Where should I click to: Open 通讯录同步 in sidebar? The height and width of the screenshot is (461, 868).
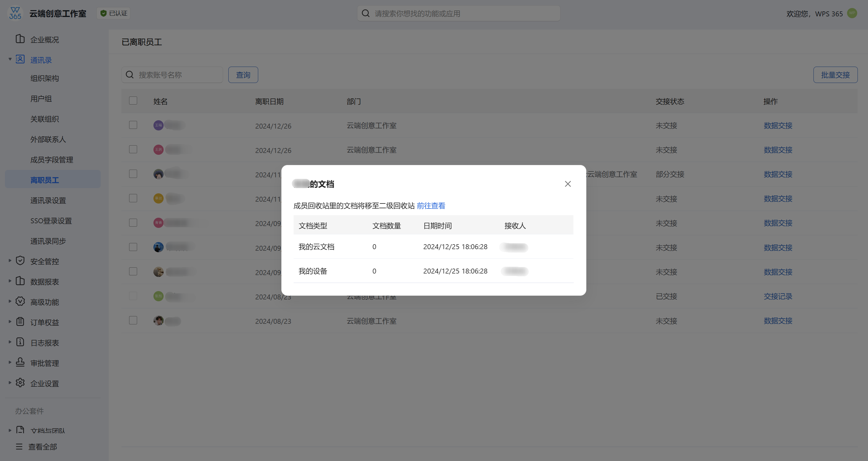(48, 241)
